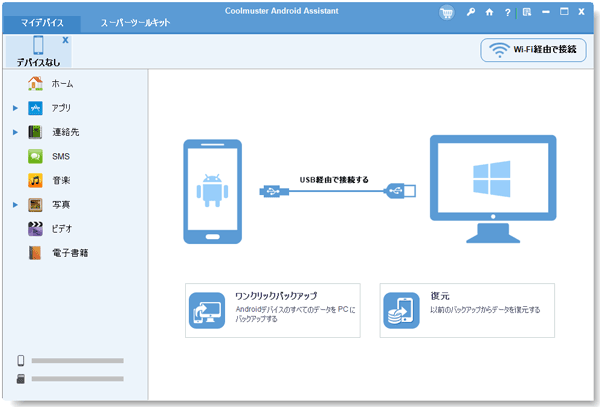The height and width of the screenshot is (407, 600).
Task: Select 写真 in the sidebar
Action: pos(61,205)
